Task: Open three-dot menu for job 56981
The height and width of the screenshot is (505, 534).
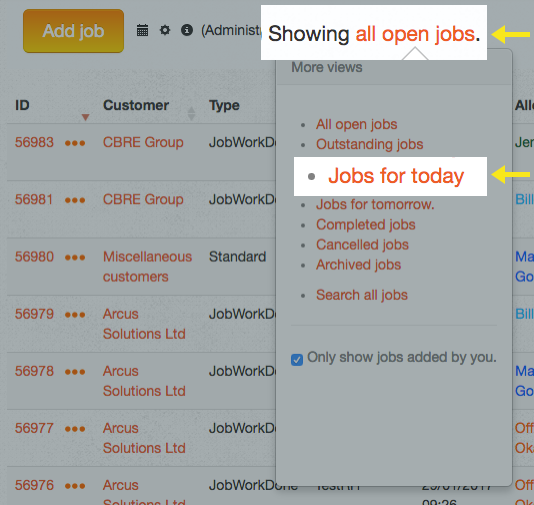Action: 75,200
